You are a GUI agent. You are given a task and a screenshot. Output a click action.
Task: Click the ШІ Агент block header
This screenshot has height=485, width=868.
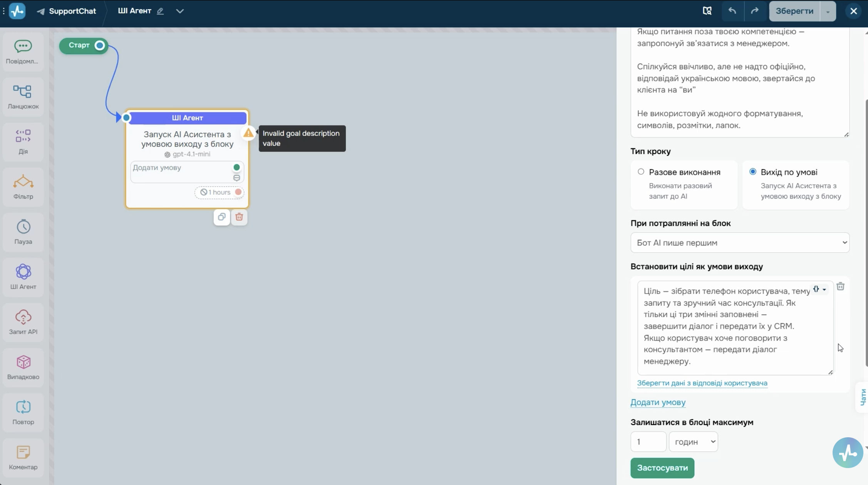click(187, 118)
